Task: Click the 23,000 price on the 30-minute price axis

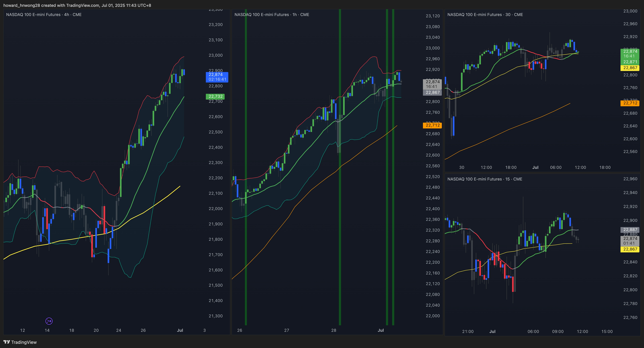Action: pyautogui.click(x=630, y=11)
